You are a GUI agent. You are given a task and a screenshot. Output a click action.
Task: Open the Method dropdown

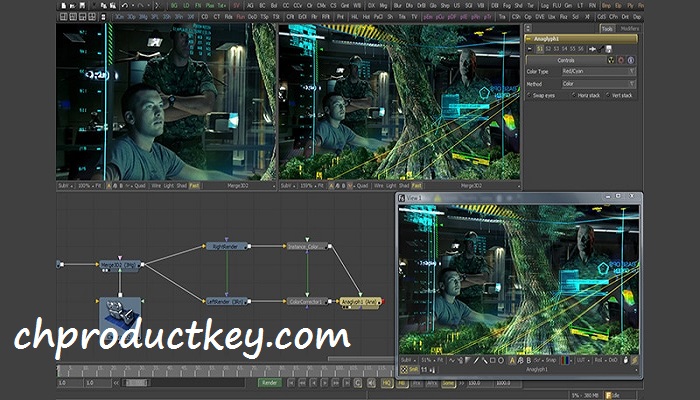coord(598,83)
